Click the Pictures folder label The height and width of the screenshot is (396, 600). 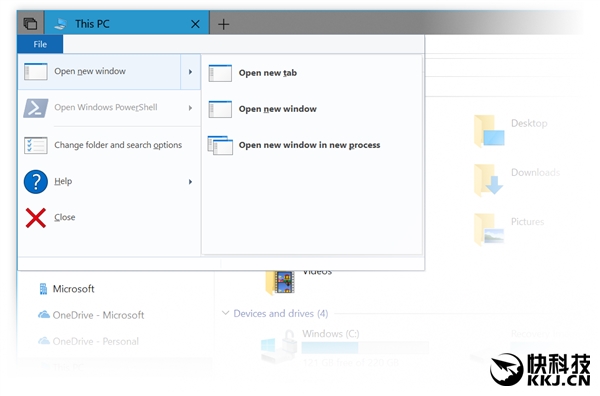[527, 222]
